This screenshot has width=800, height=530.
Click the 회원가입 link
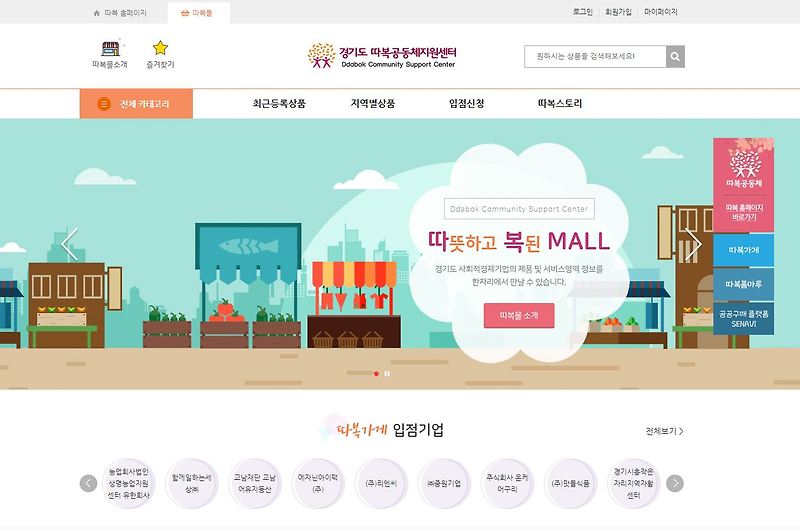(618, 12)
